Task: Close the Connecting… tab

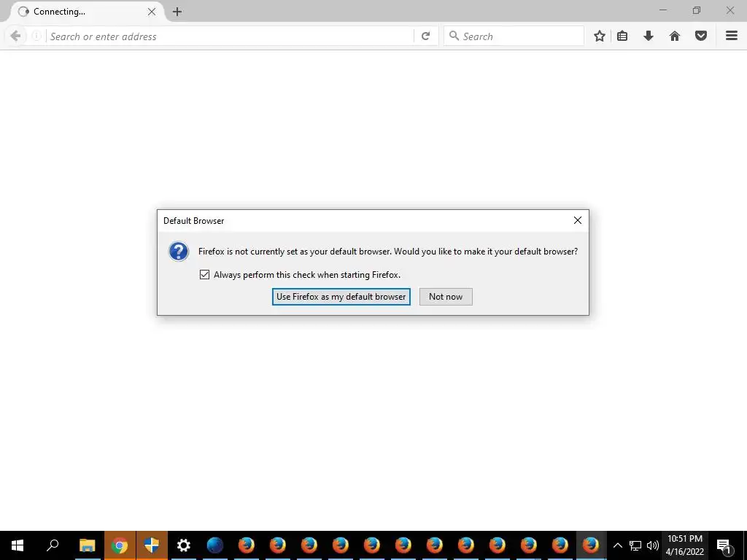Action: 152,12
